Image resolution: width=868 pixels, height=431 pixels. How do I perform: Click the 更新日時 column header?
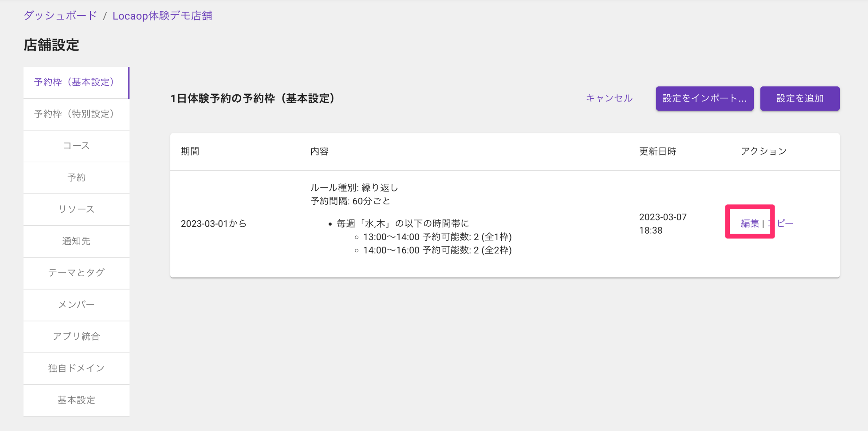658,152
